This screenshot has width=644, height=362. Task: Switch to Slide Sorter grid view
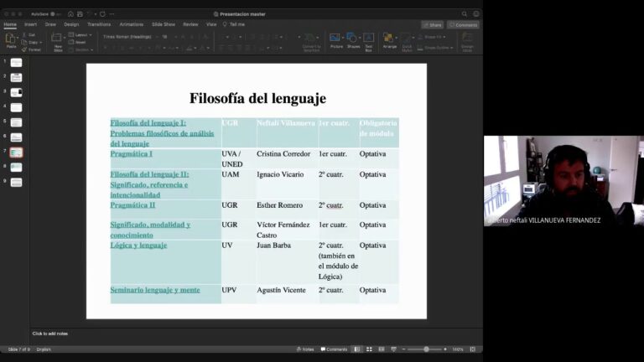point(369,349)
